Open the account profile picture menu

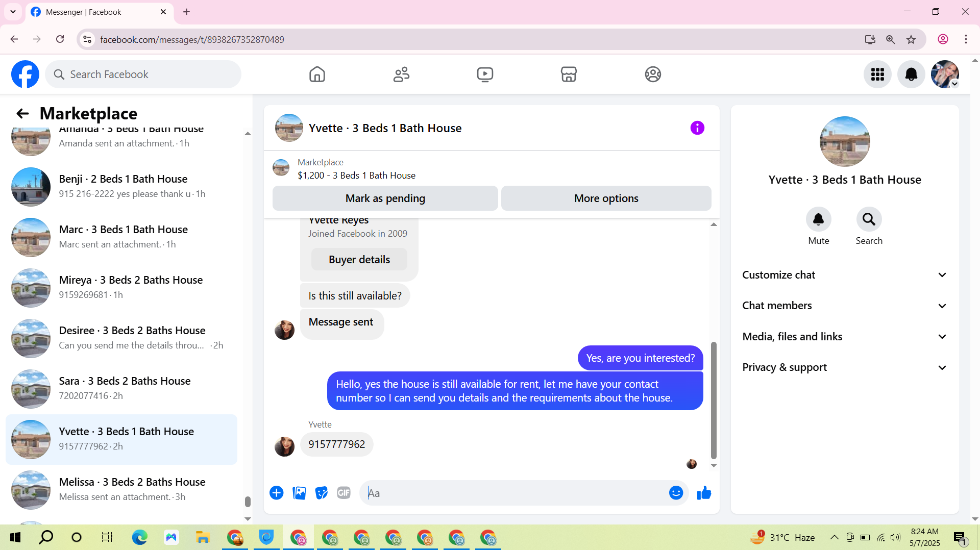pos(945,74)
